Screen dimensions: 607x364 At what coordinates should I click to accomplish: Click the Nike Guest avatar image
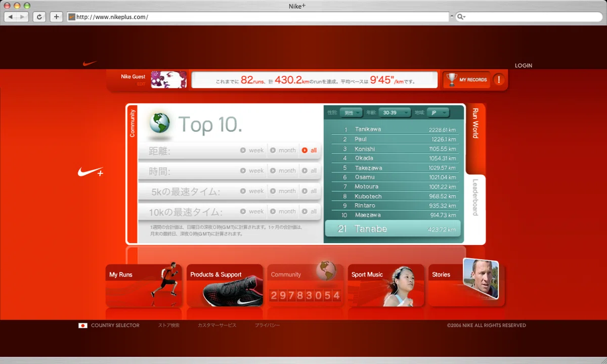click(169, 79)
